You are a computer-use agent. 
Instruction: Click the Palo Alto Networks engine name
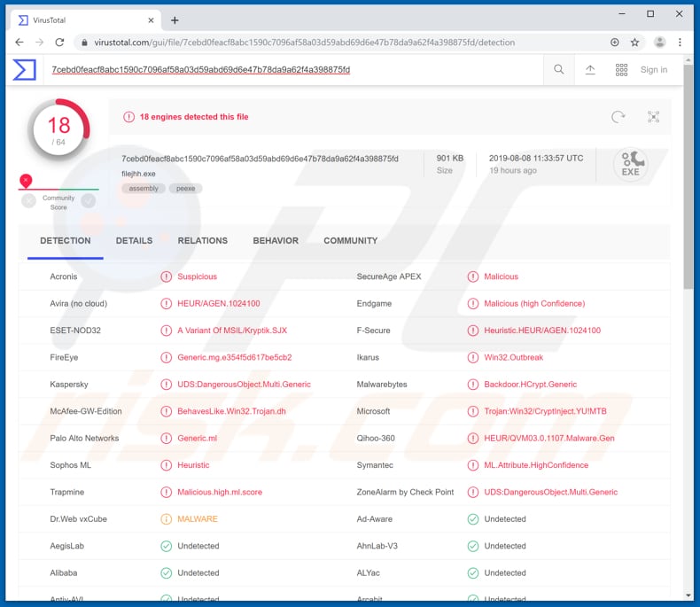coord(84,439)
